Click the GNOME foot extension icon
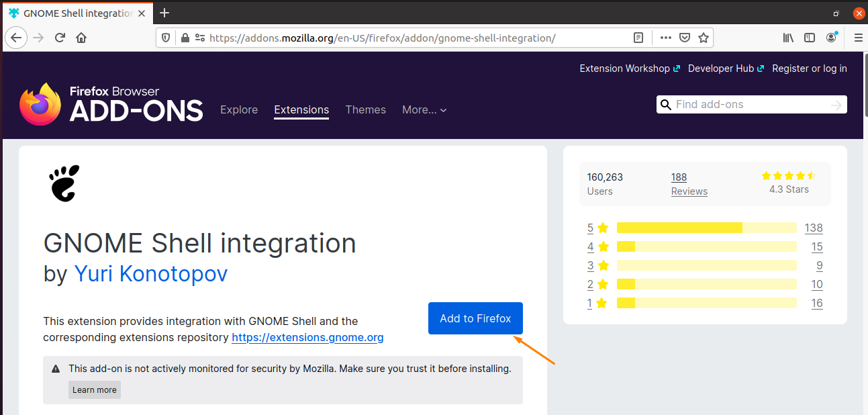The height and width of the screenshot is (415, 868). (x=64, y=183)
